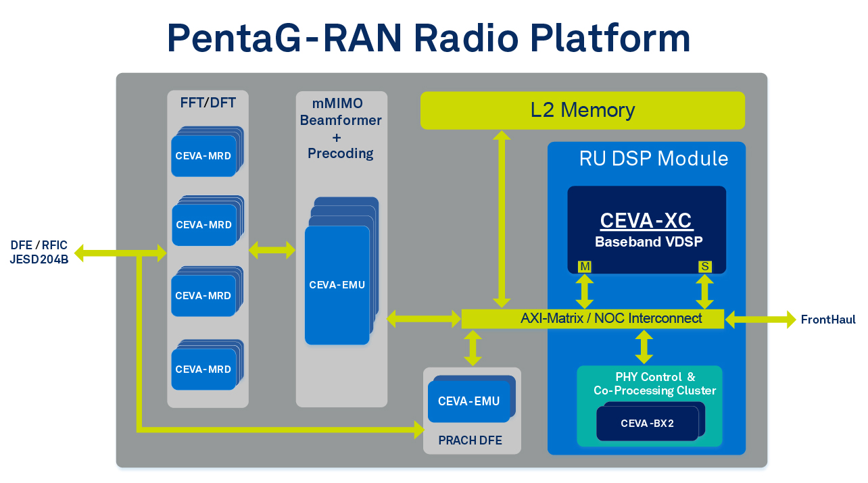Click the S port on CEVA-XC
868x483 pixels.
tap(705, 267)
